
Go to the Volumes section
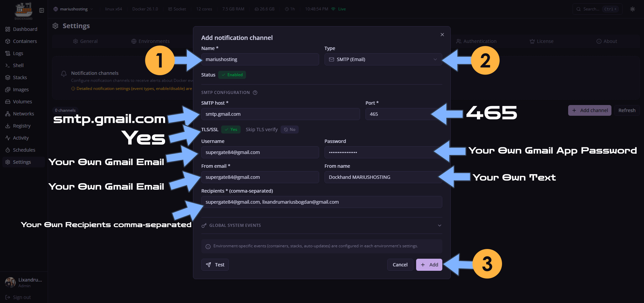tap(22, 101)
